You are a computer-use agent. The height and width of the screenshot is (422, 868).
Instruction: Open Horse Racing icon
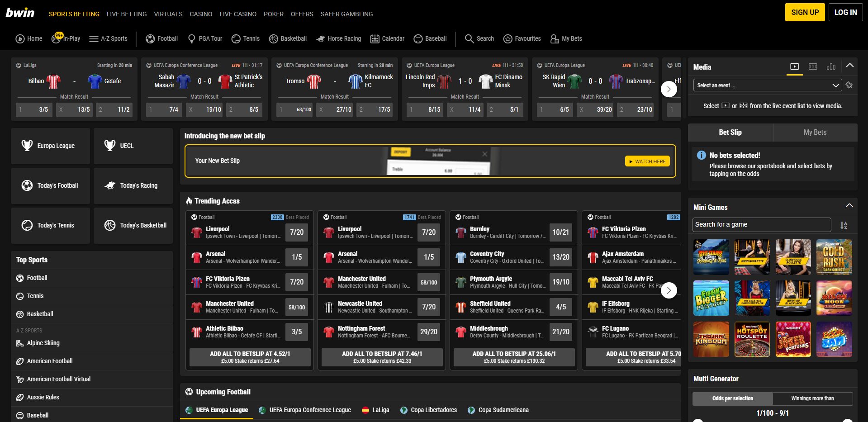click(x=321, y=39)
